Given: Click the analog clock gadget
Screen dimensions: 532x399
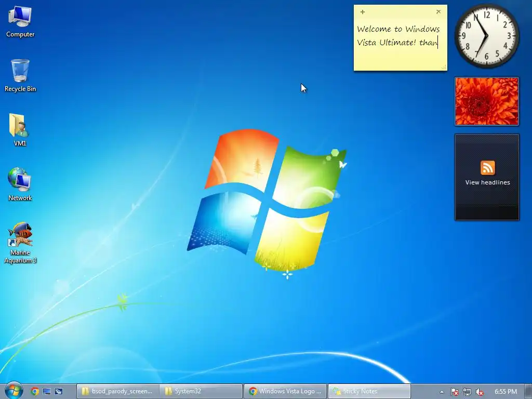Looking at the screenshot, I should tap(486, 36).
